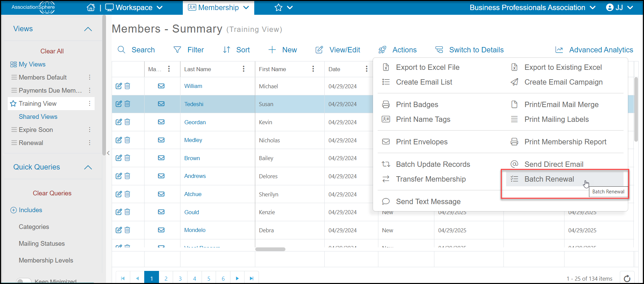This screenshot has width=644, height=284.
Task: Open Business Professionals Association dropdown
Action: click(x=533, y=7)
